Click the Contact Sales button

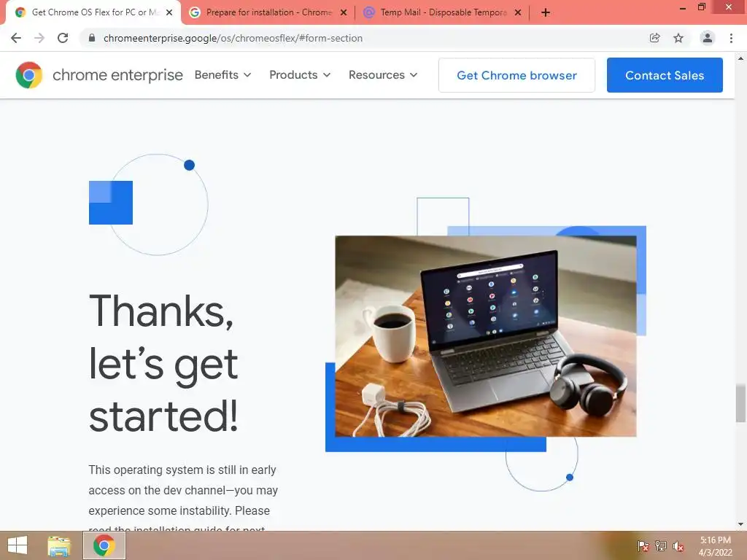(665, 75)
